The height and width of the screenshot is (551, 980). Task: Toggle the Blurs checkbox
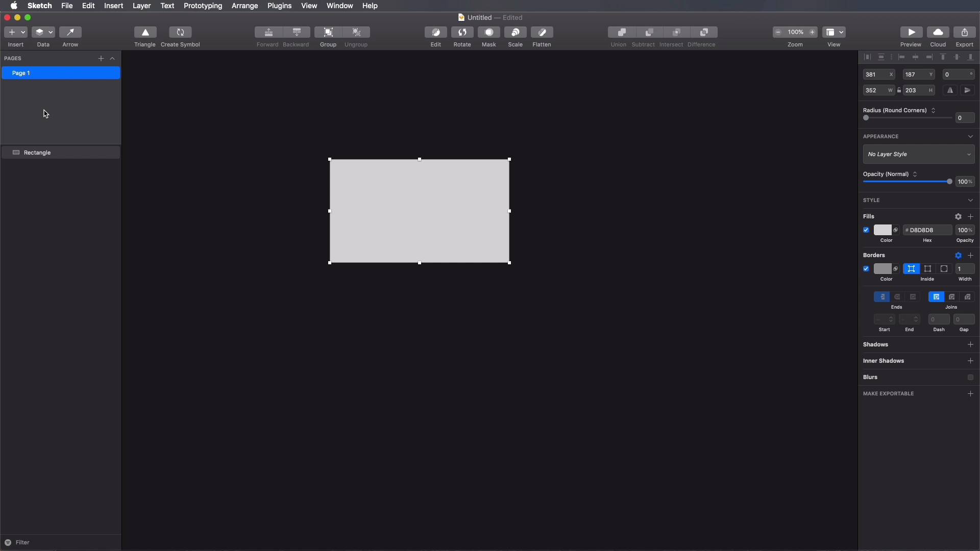pos(970,378)
